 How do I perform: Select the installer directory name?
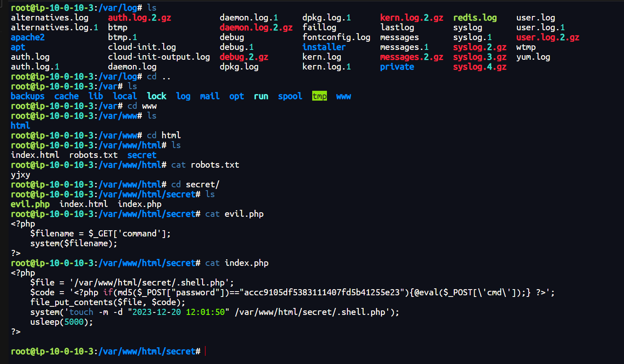point(324,47)
